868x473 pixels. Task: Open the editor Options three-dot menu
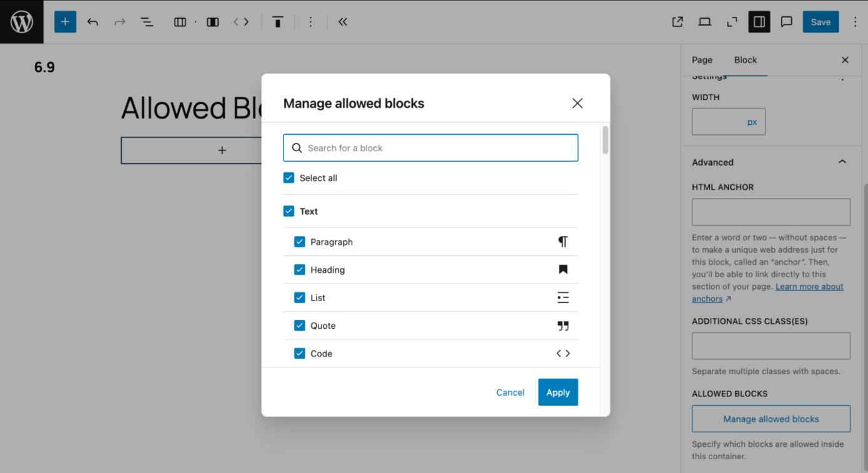point(856,22)
